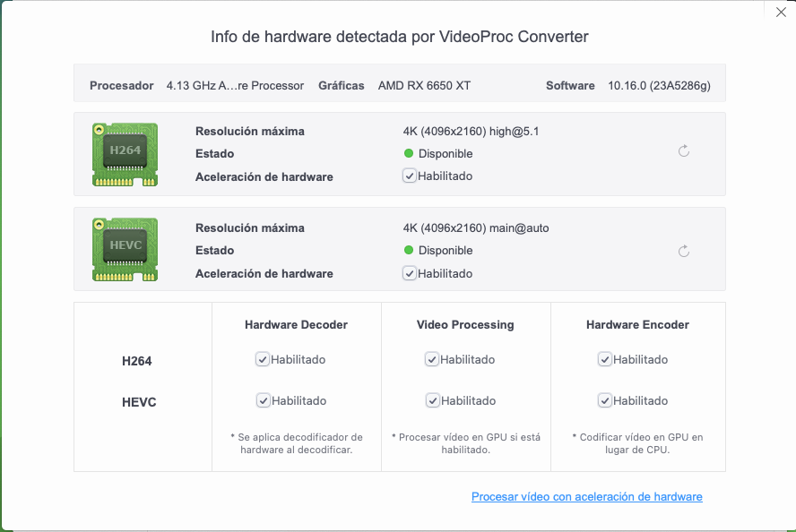Open 'Procesar vídeo con aceleración de hardware' link

coord(587,496)
